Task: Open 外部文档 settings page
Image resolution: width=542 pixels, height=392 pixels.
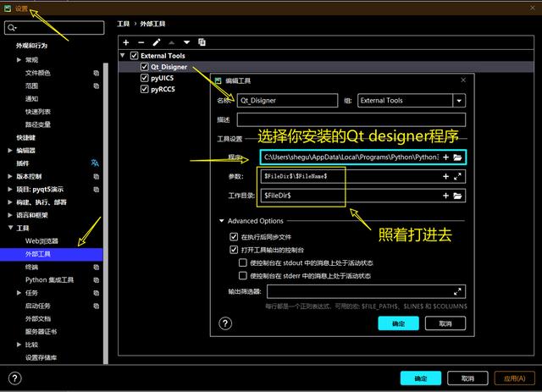Action: pos(38,318)
